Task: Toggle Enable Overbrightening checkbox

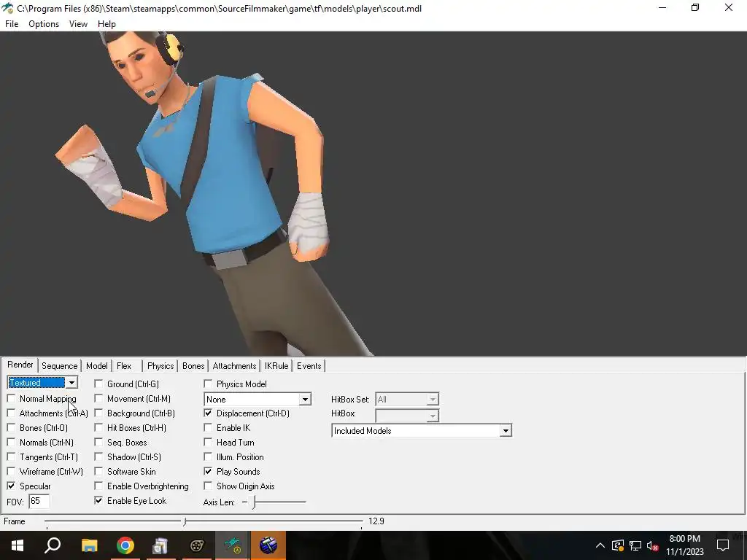Action: tap(98, 486)
